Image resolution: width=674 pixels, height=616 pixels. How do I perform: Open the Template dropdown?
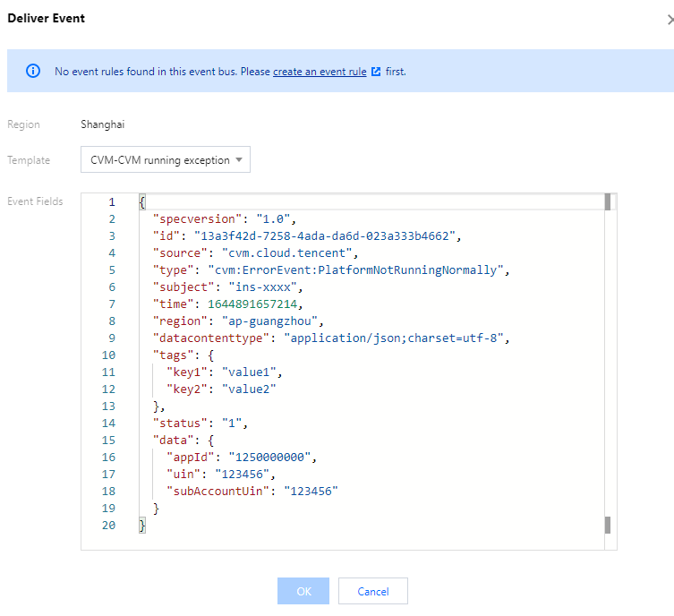tap(165, 160)
